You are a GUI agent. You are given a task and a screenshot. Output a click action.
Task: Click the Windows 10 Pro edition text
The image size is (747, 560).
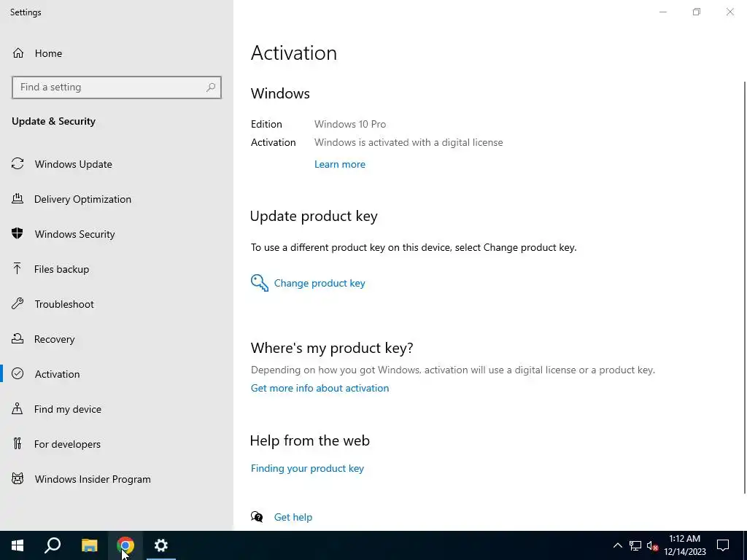pyautogui.click(x=350, y=124)
